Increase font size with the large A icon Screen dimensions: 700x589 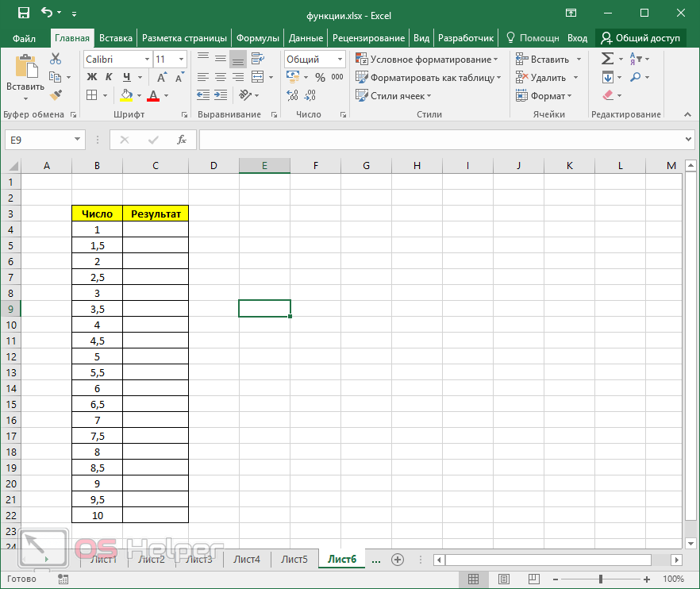162,77
